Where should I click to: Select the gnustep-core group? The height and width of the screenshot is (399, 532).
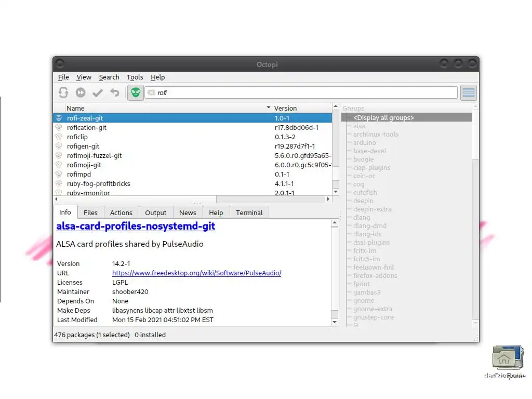pyautogui.click(x=373, y=317)
